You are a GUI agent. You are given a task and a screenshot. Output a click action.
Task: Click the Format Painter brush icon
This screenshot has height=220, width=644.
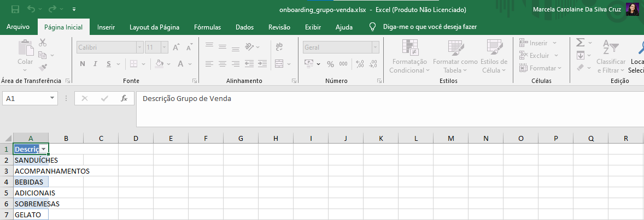(43, 68)
